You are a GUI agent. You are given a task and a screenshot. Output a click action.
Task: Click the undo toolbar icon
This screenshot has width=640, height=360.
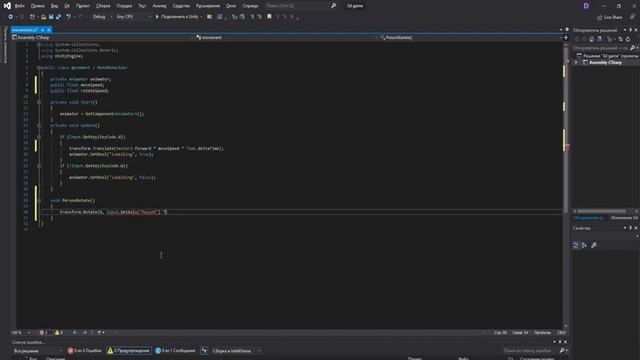click(68, 17)
